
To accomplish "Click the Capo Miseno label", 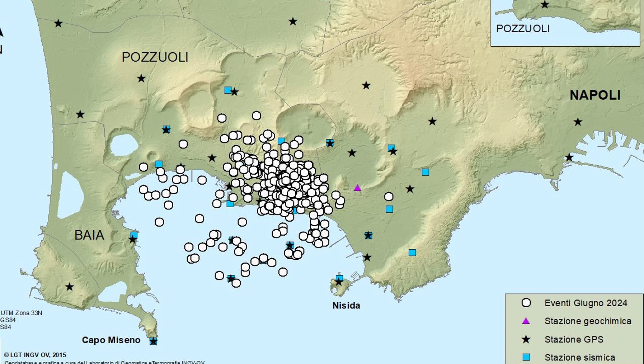I will pyautogui.click(x=111, y=340).
